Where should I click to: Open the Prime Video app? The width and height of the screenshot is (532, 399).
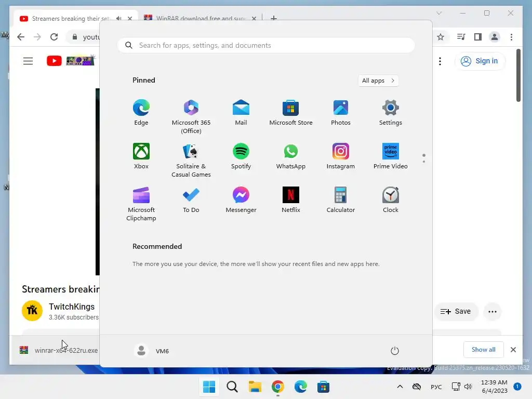point(391,156)
